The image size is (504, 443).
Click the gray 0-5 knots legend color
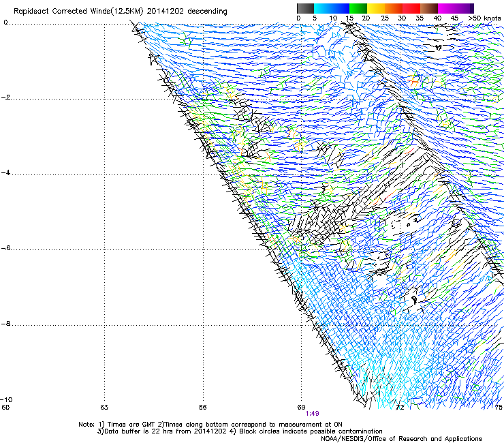(x=305, y=8)
